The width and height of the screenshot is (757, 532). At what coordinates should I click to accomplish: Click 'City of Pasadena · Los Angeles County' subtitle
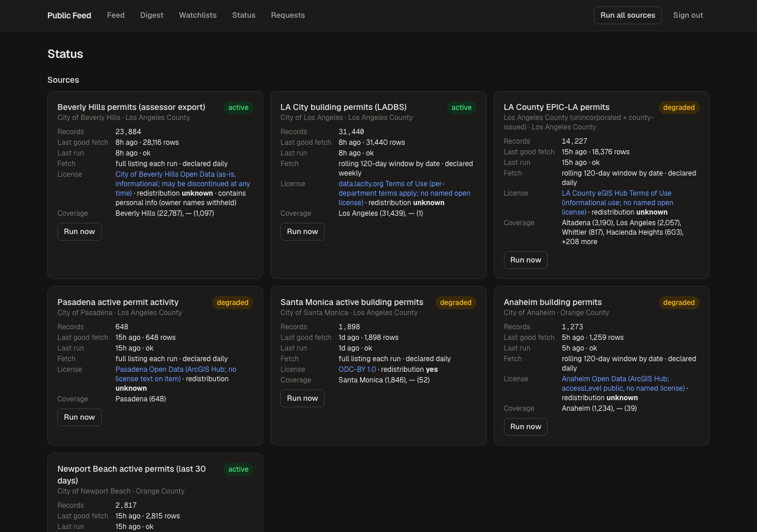(119, 313)
